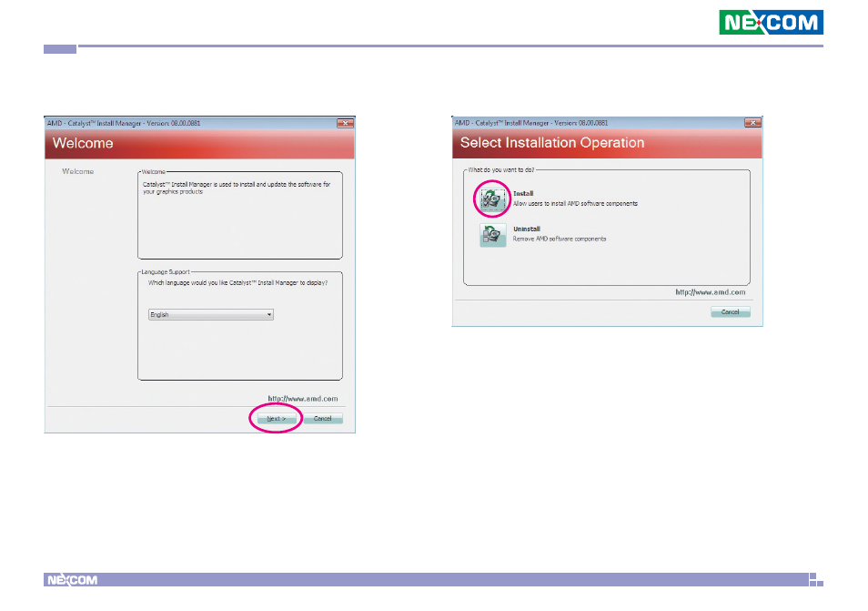The image size is (868, 611).
Task: Click the Install icon in Select Installation Operation
Action: click(492, 199)
